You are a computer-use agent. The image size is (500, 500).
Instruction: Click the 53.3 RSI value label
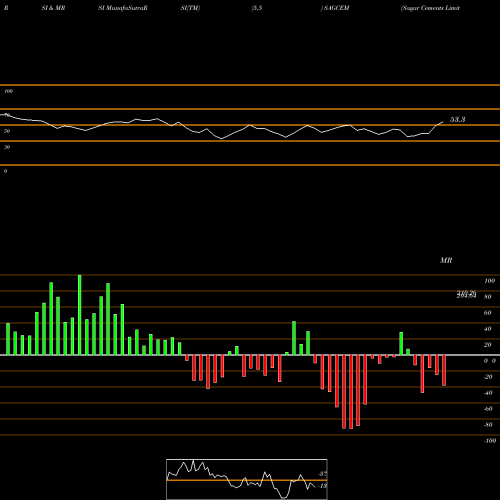[x=458, y=119]
